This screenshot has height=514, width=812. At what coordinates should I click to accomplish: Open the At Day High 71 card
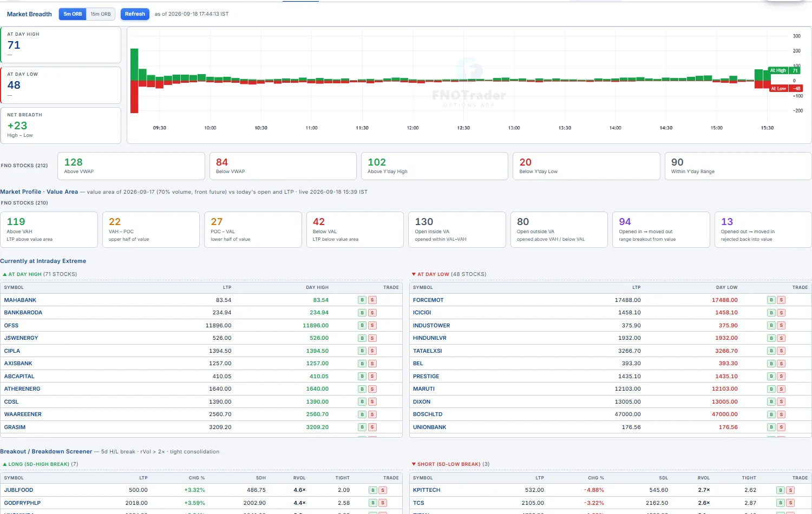(x=61, y=45)
